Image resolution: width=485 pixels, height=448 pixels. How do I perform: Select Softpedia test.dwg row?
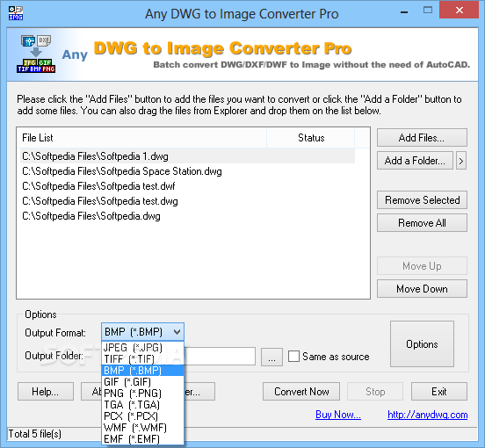click(188, 201)
